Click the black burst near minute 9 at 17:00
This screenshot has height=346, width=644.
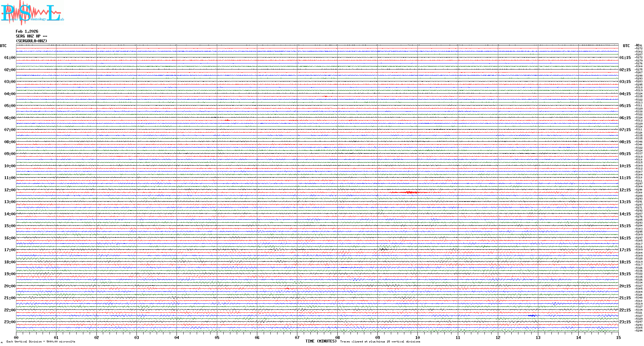[383, 249]
